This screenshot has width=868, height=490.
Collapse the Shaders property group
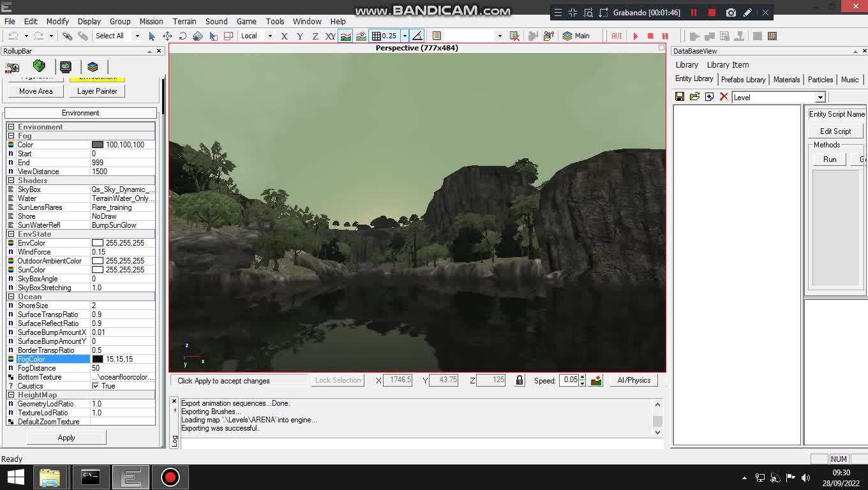point(11,181)
